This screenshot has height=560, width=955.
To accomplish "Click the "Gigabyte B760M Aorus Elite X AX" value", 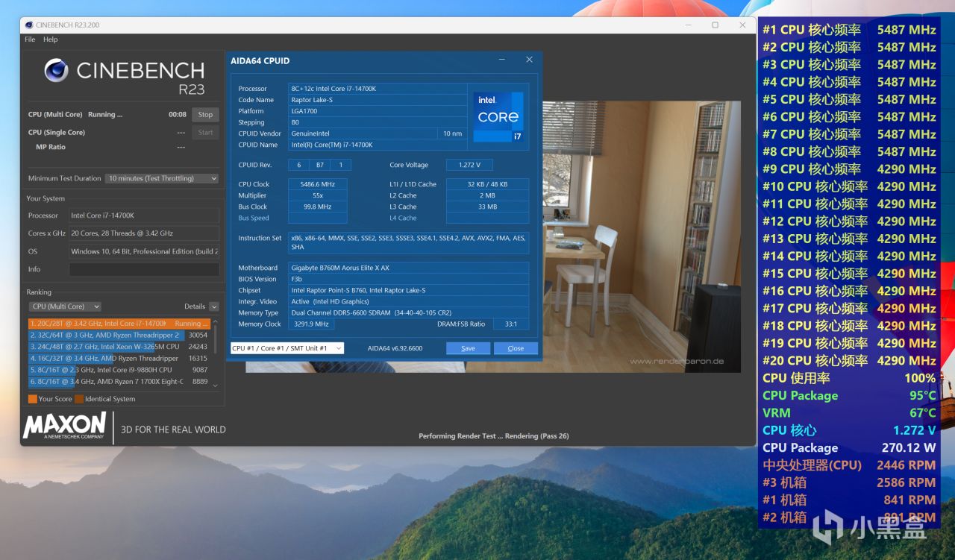I will [x=409, y=268].
